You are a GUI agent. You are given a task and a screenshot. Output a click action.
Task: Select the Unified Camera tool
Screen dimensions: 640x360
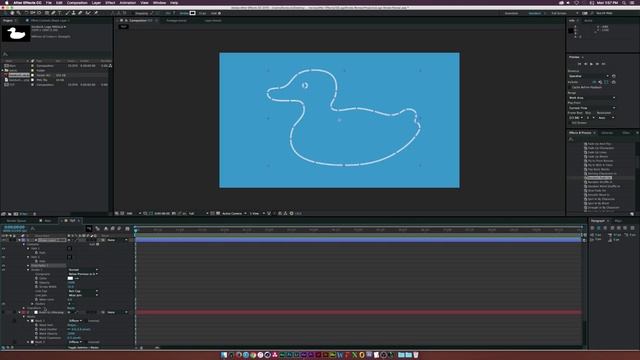[x=33, y=13]
